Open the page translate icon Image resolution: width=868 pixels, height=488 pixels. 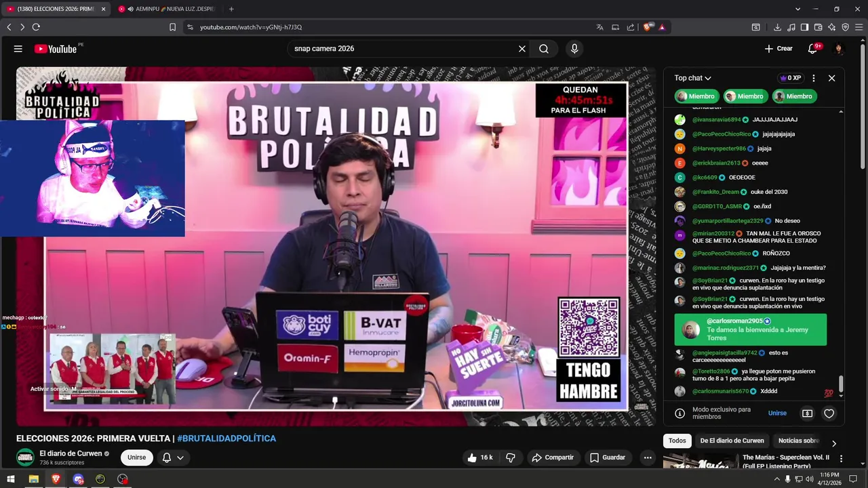pyautogui.click(x=600, y=27)
